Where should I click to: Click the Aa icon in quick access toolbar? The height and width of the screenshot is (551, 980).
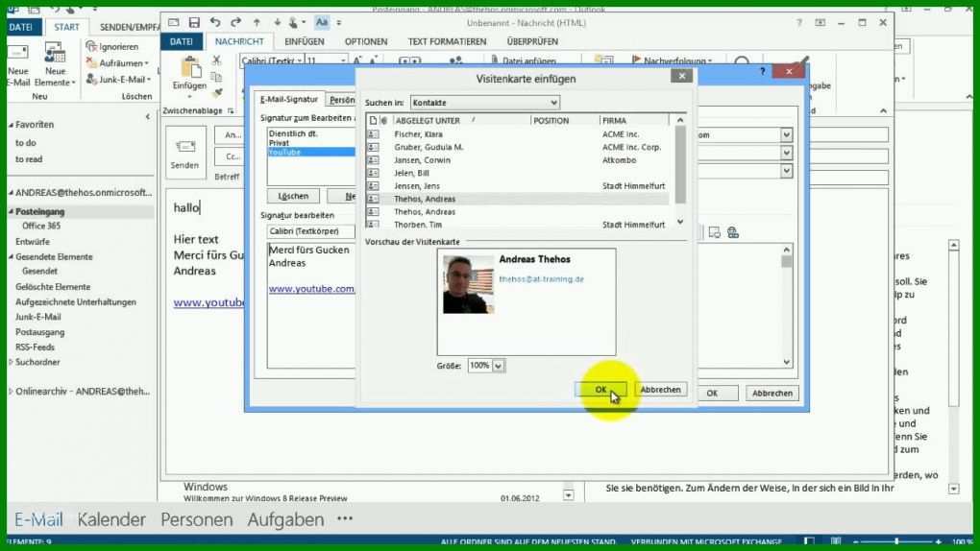coord(321,22)
